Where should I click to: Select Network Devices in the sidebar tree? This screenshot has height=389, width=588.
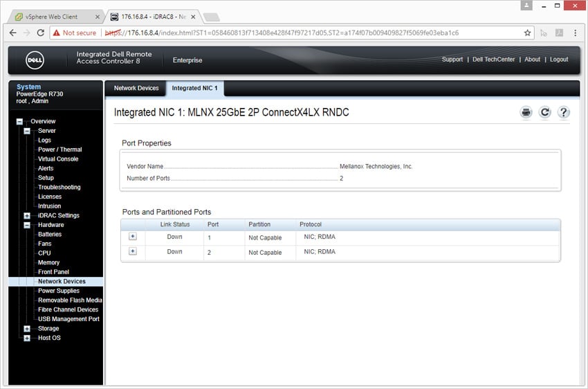[x=62, y=281]
